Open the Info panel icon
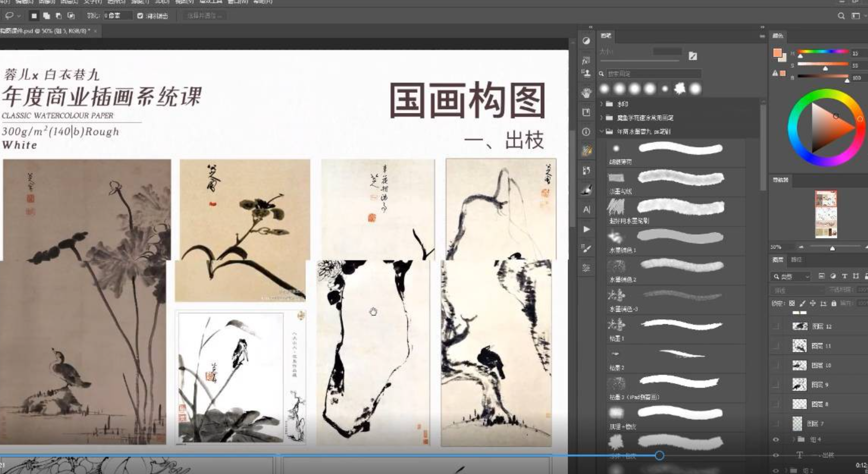The height and width of the screenshot is (474, 868). pos(586,132)
